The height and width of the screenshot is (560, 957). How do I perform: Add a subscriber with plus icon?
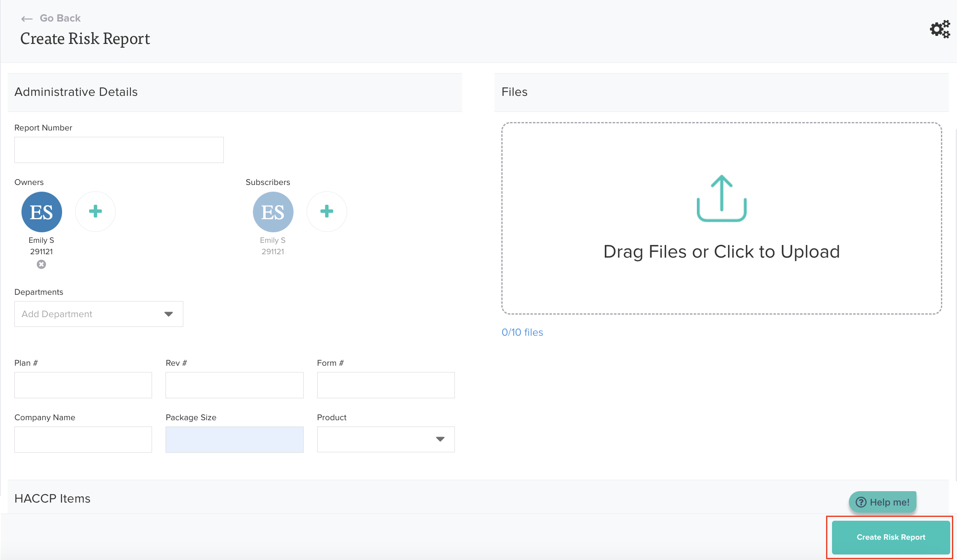327,211
